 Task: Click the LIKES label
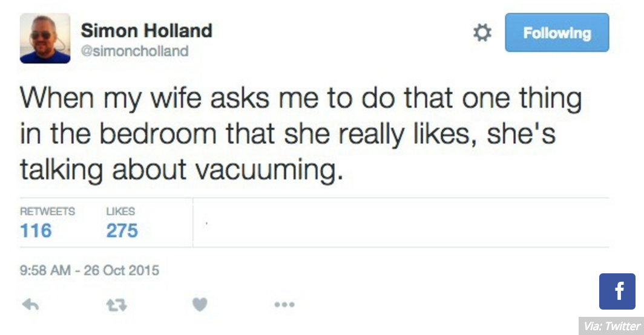121,212
